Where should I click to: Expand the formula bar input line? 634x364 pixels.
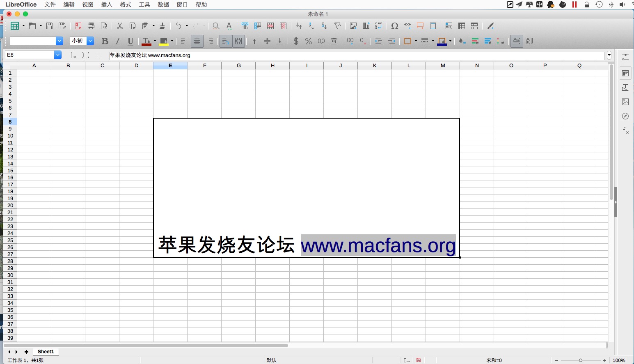pos(609,55)
